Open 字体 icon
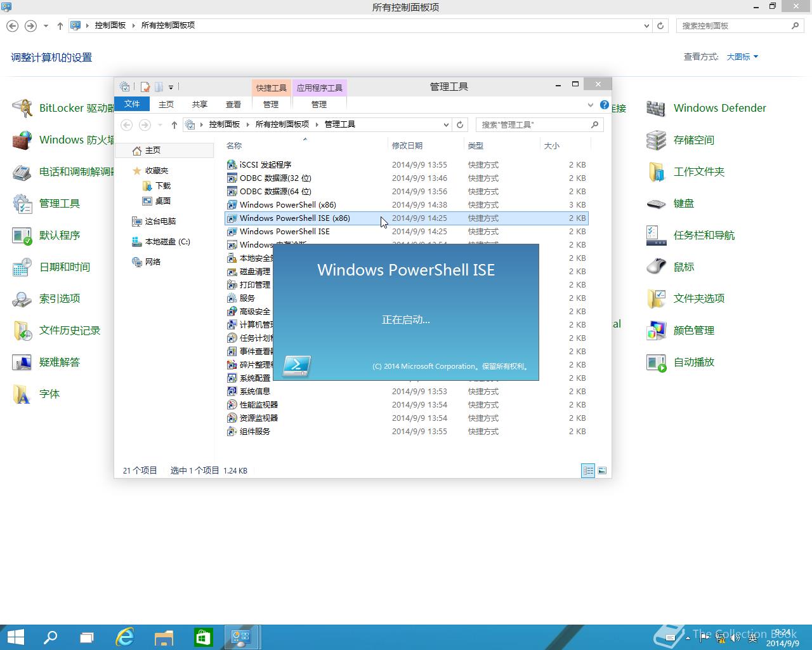The width and height of the screenshot is (812, 650). click(22, 394)
